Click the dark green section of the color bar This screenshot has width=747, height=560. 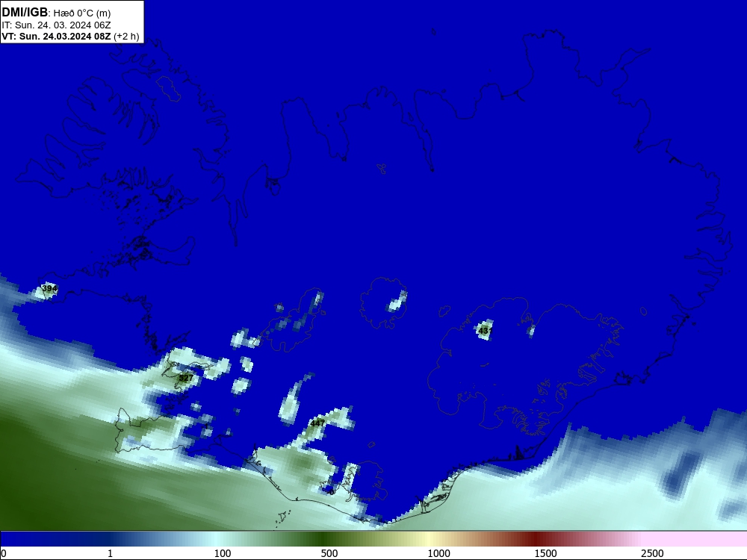(324, 539)
